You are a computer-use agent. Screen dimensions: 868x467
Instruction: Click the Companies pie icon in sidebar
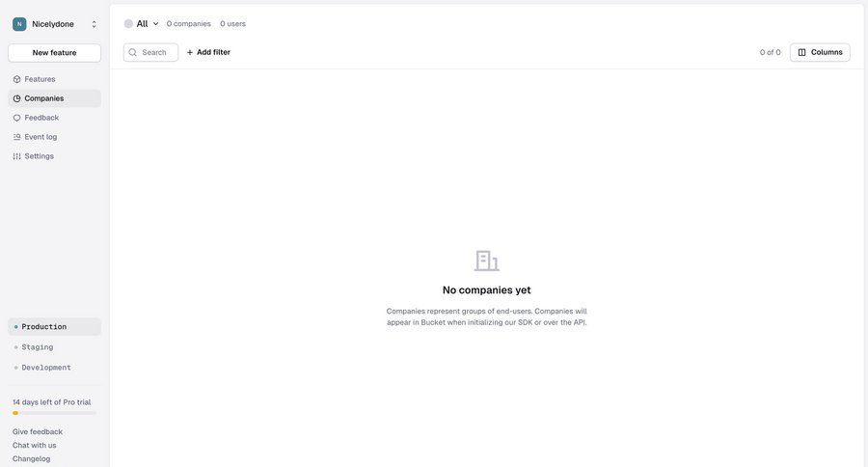pos(16,98)
